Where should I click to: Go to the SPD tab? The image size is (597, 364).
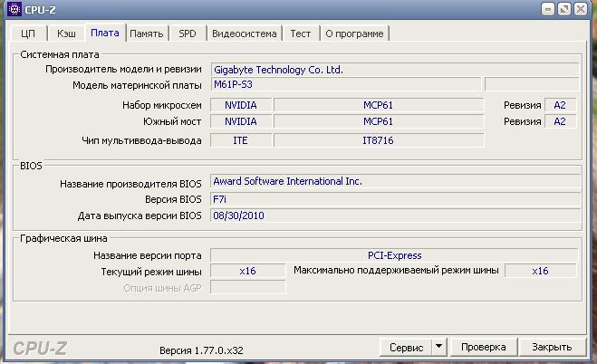[x=188, y=34]
